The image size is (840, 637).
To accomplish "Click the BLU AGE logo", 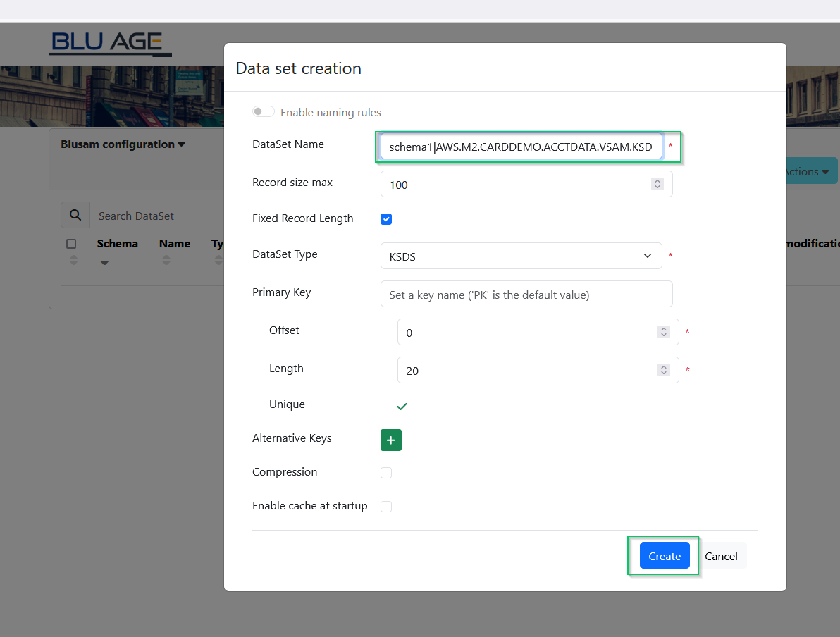I will click(x=110, y=42).
